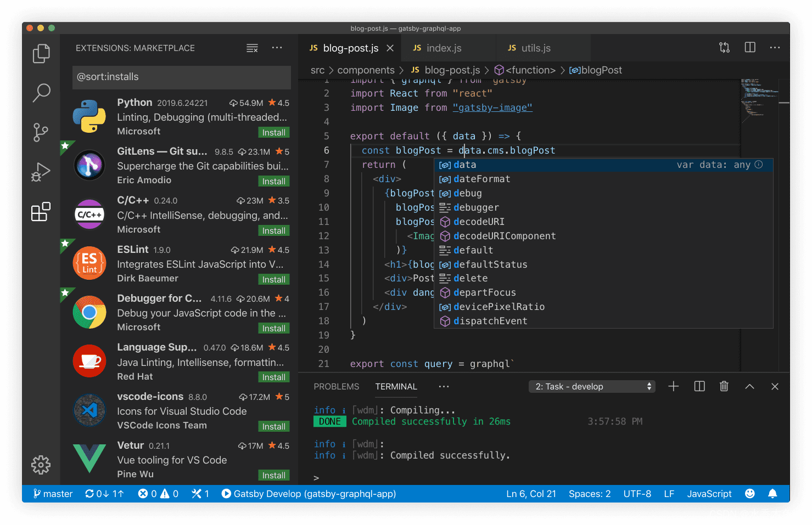Click the master branch status item

(x=53, y=494)
